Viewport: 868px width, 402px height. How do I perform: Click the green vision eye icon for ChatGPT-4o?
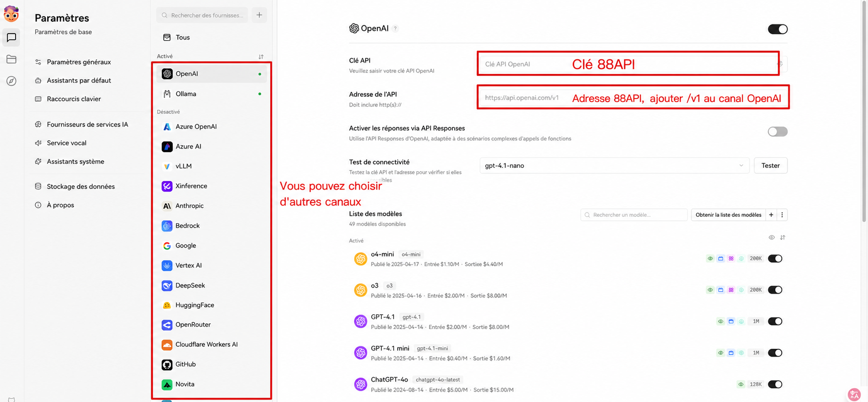click(x=741, y=385)
